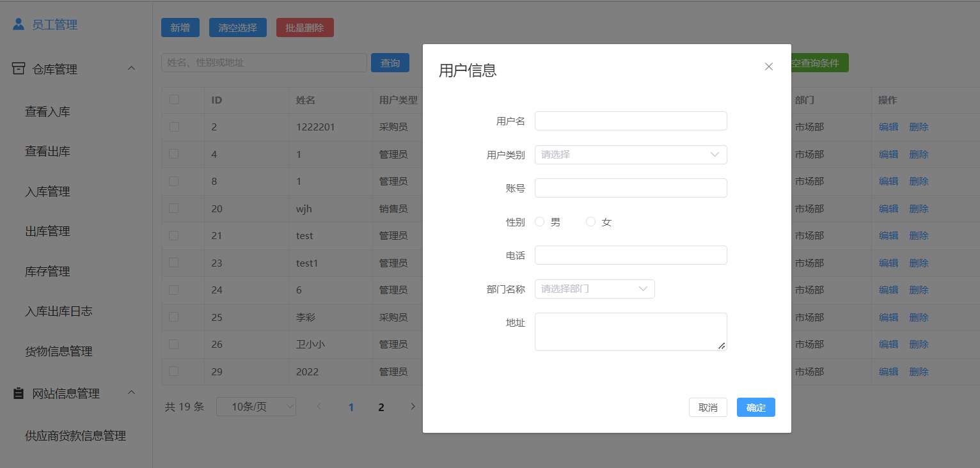Close the 用户信息 dialog with the X
The height and width of the screenshot is (468, 980).
pyautogui.click(x=769, y=66)
